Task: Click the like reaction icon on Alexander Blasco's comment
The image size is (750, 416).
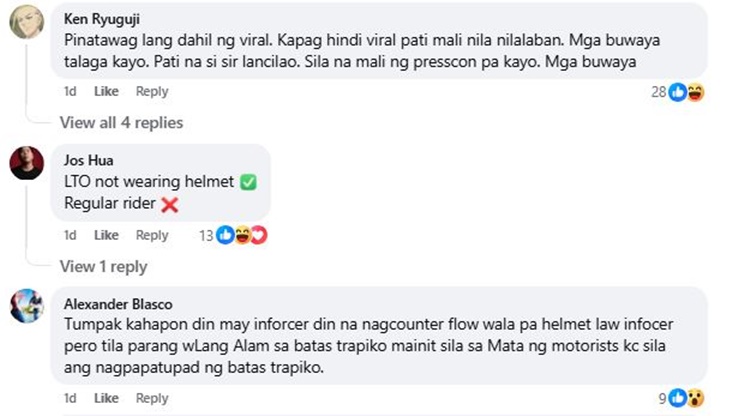Action: click(x=677, y=398)
